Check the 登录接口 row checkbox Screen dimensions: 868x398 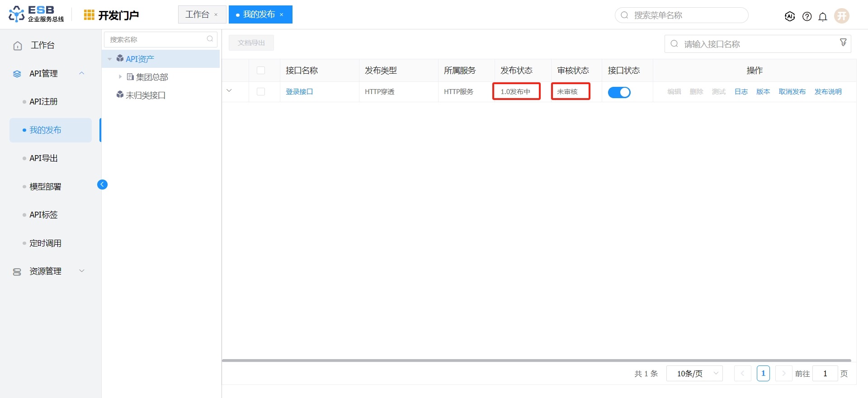click(261, 91)
